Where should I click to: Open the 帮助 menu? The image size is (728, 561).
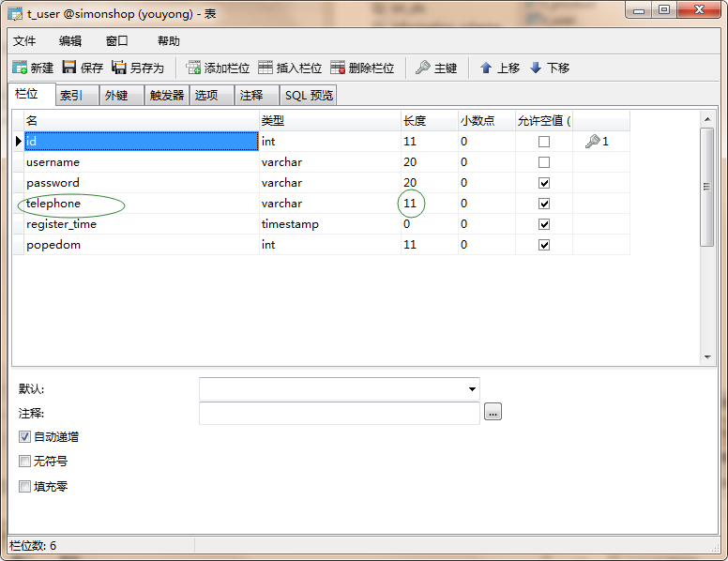pos(169,41)
